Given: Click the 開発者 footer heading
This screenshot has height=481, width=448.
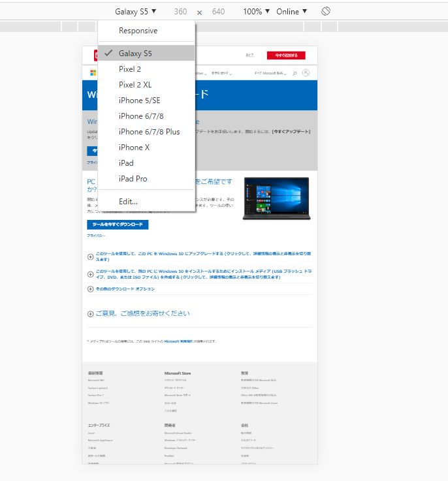Looking at the screenshot, I should click(170, 426).
